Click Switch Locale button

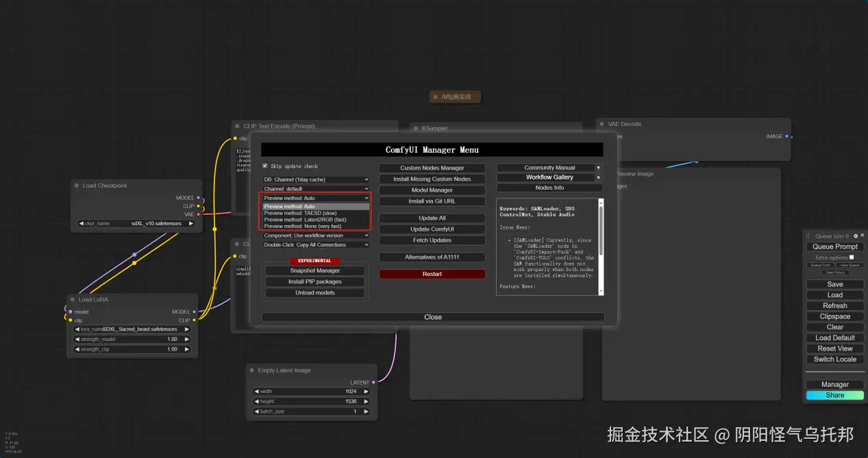835,359
